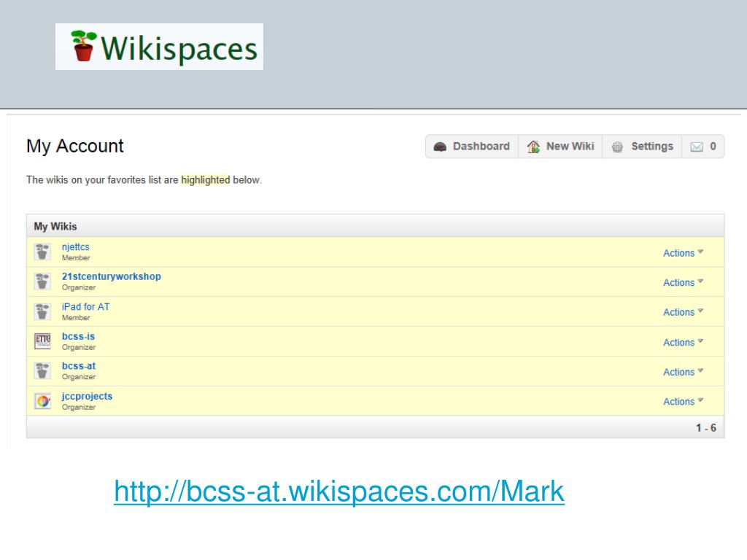Click the 21stcenturyworkshop wiki thumbnail icon
Image resolution: width=747 pixels, height=560 pixels.
click(42, 281)
